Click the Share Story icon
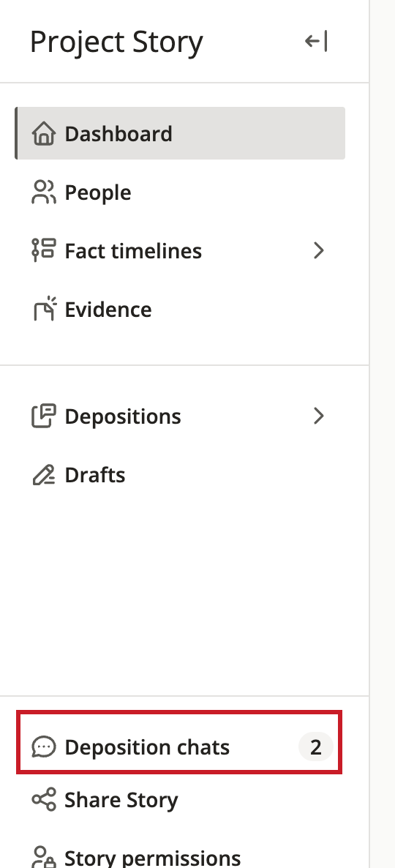Screen dimensions: 395x868 tap(44, 800)
